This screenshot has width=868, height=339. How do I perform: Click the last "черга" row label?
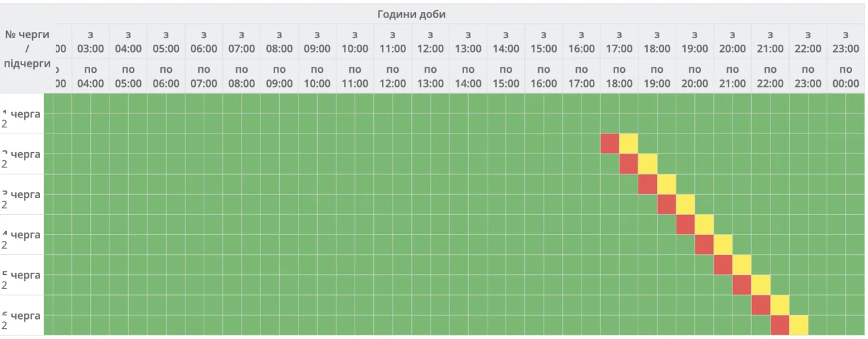click(x=25, y=316)
